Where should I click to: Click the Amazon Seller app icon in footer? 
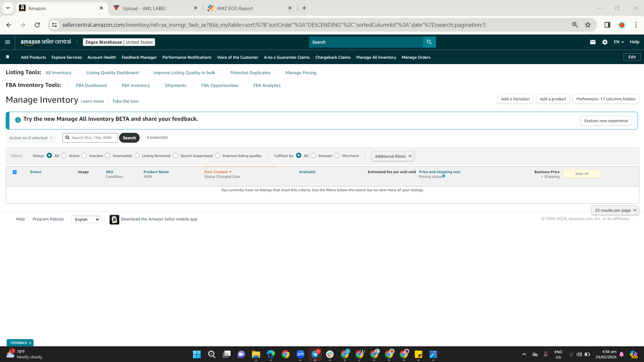coord(114,219)
